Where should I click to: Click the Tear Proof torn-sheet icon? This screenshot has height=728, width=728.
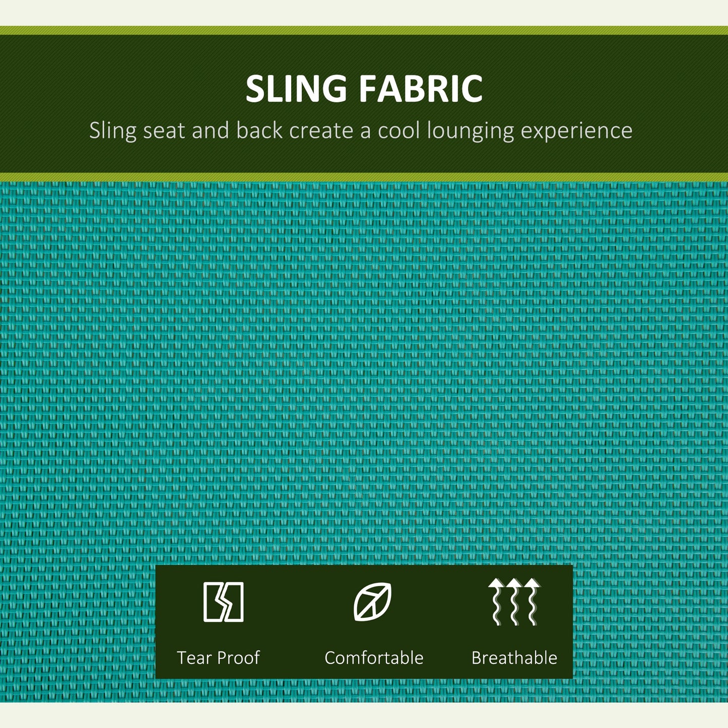coord(223,602)
